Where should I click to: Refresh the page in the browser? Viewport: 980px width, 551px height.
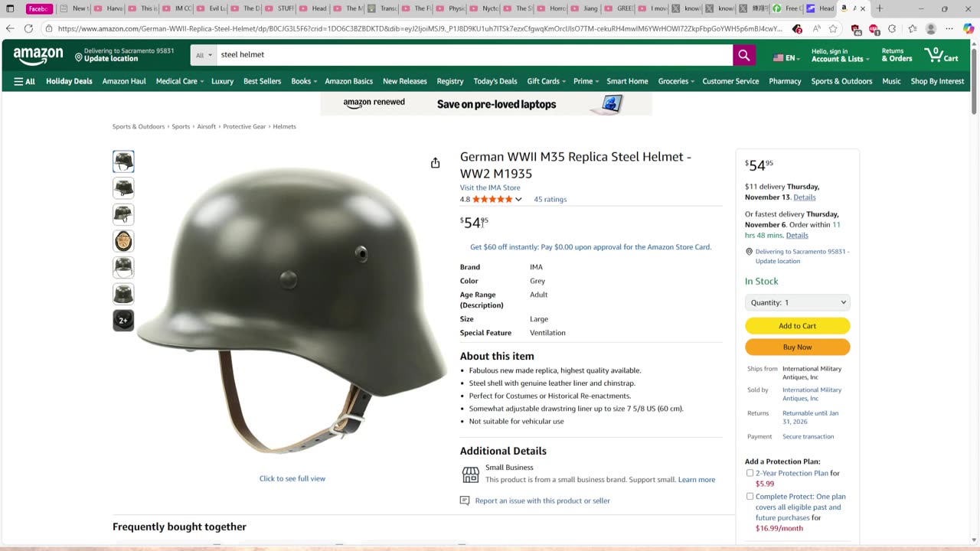28,28
